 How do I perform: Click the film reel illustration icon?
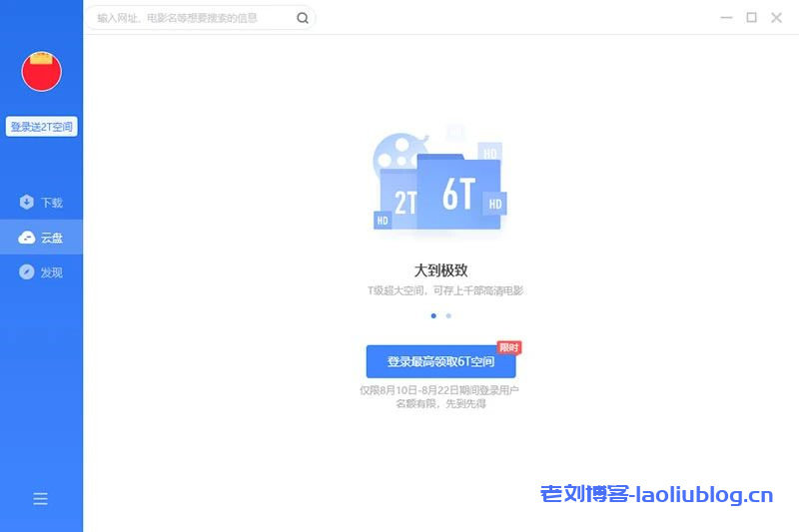pos(397,154)
